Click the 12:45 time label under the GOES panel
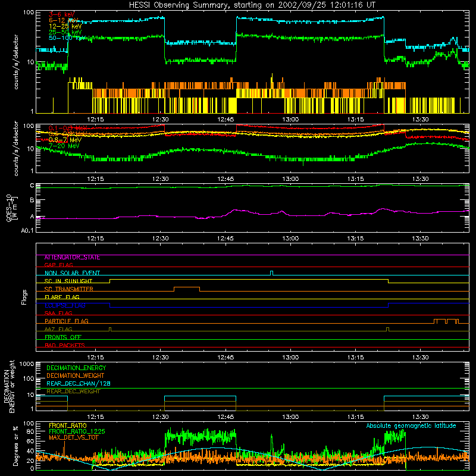The height and width of the screenshot is (476, 476). (226, 239)
